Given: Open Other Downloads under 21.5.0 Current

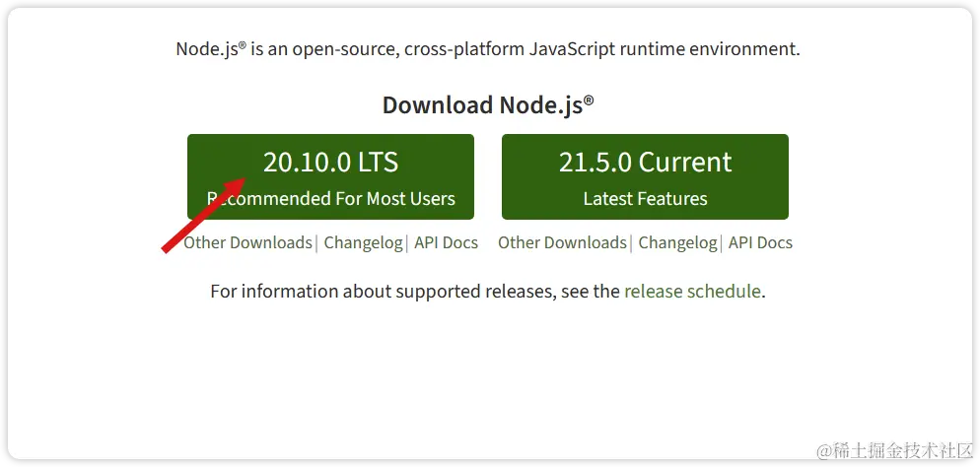Looking at the screenshot, I should pos(562,243).
